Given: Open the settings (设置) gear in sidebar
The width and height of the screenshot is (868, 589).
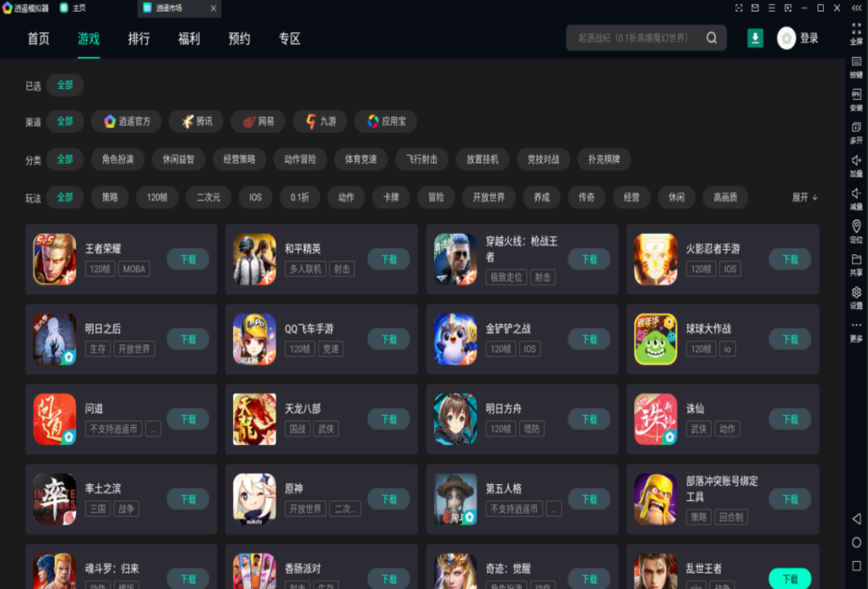Looking at the screenshot, I should pos(856,298).
